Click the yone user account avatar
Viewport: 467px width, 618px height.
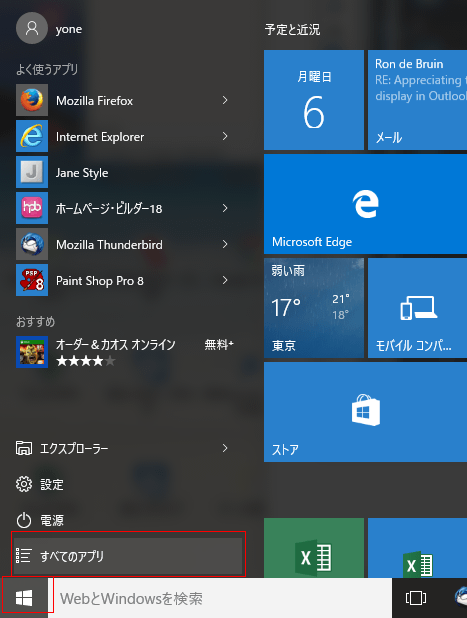coord(32,28)
